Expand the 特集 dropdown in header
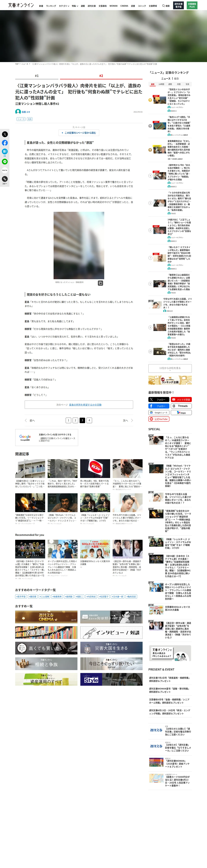Screen dimensions: 207x868 (x=75, y=6)
